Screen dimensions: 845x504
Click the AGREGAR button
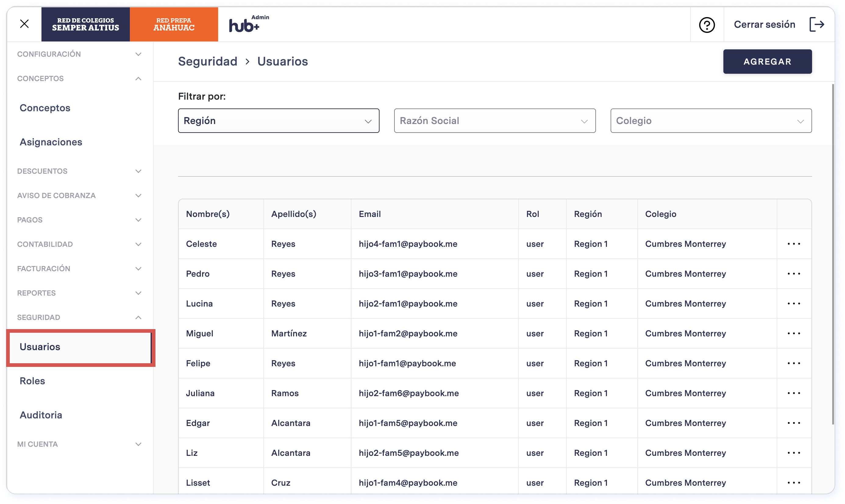767,62
